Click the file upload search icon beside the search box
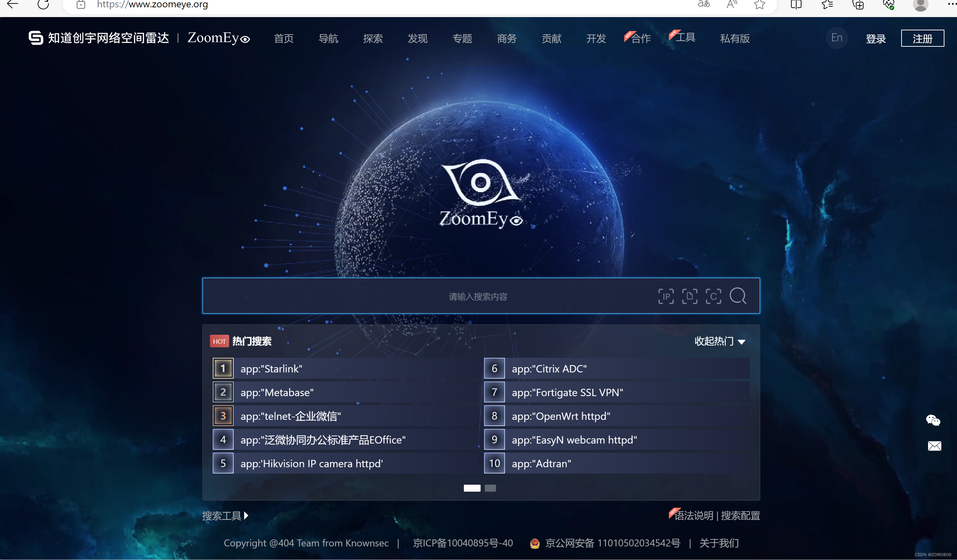 [x=690, y=296]
